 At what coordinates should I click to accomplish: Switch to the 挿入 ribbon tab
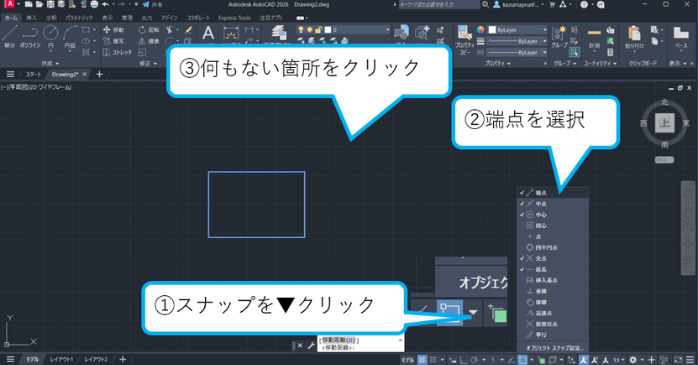coord(31,18)
